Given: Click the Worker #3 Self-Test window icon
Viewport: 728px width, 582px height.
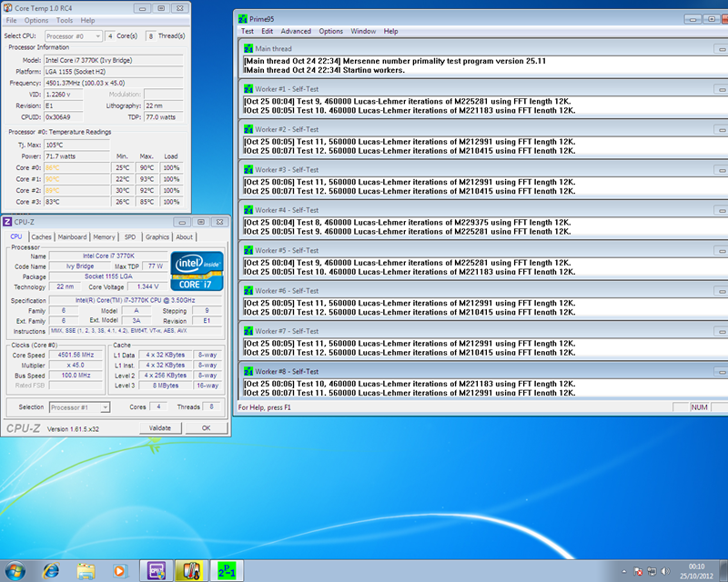Looking at the screenshot, I should click(x=248, y=170).
